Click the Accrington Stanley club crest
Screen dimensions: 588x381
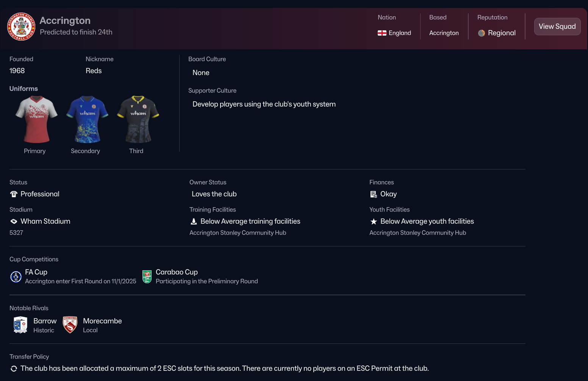click(21, 27)
